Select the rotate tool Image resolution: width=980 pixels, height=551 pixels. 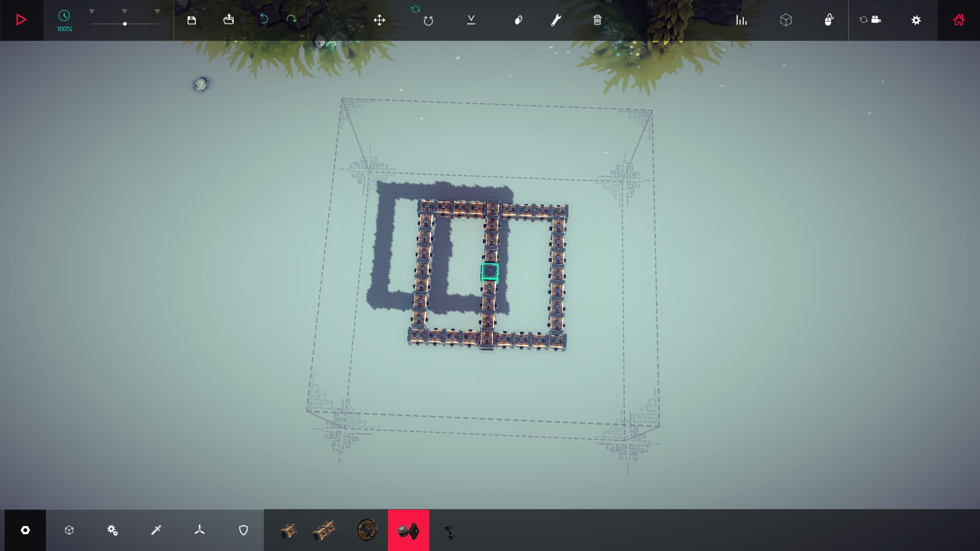tap(428, 20)
